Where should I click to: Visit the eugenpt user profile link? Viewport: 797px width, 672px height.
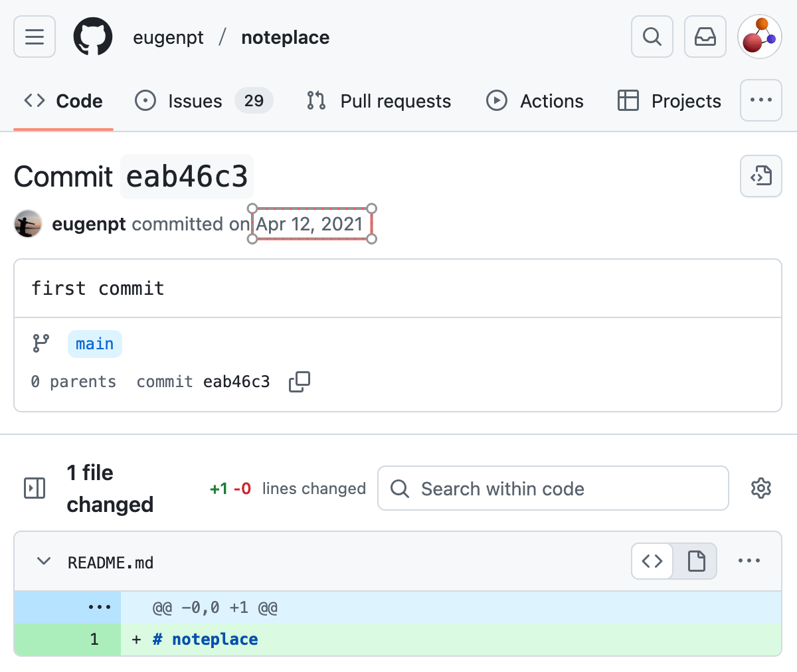coord(88,224)
